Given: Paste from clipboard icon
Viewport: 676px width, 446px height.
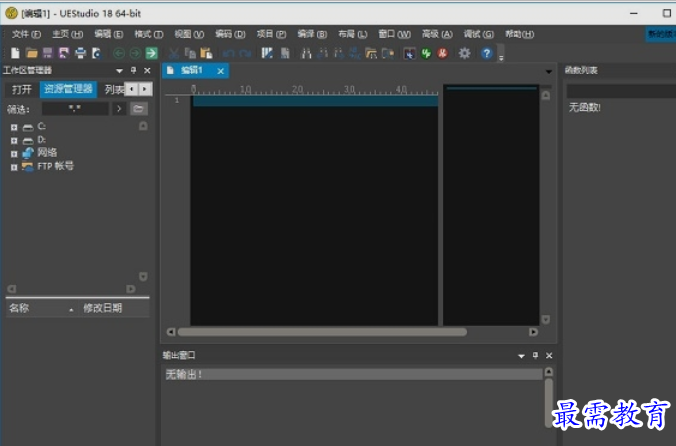Looking at the screenshot, I should [207, 53].
